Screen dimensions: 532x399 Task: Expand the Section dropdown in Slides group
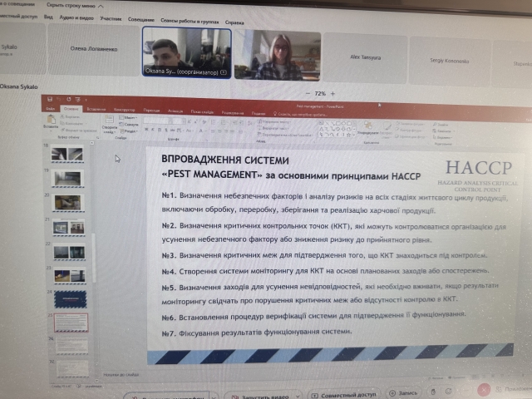[129, 131]
